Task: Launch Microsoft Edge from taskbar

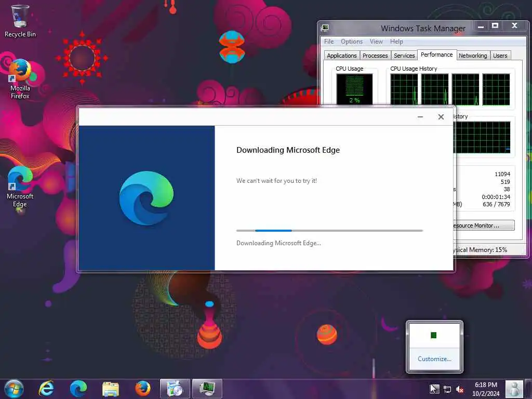Action: [x=78, y=389]
